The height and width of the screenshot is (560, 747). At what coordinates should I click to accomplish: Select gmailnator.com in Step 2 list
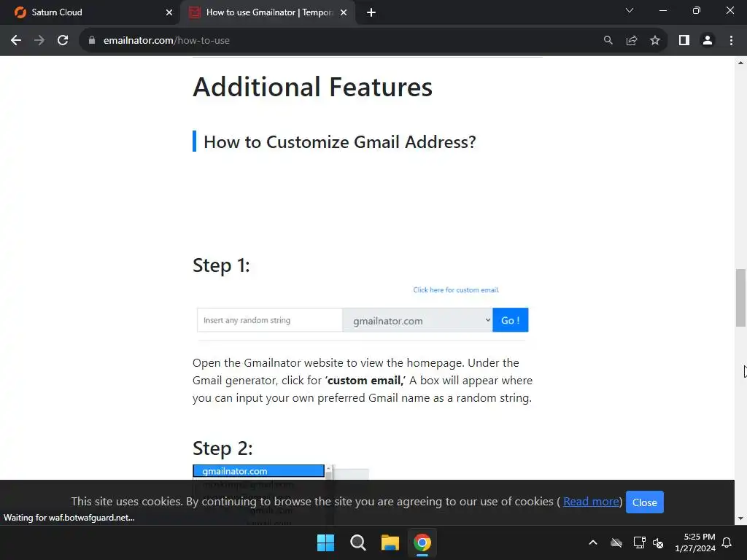(x=258, y=471)
